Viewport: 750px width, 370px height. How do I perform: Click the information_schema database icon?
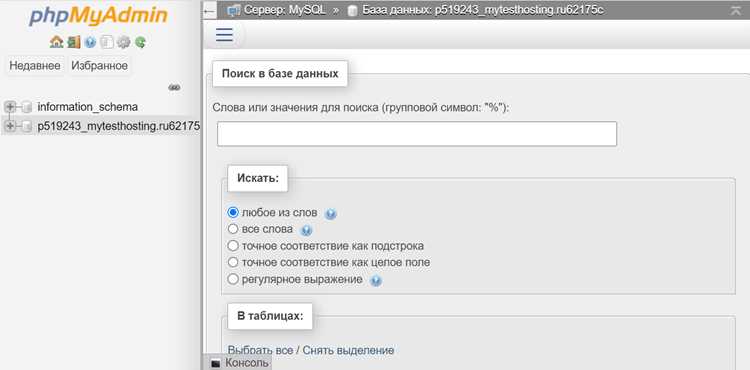(x=27, y=107)
